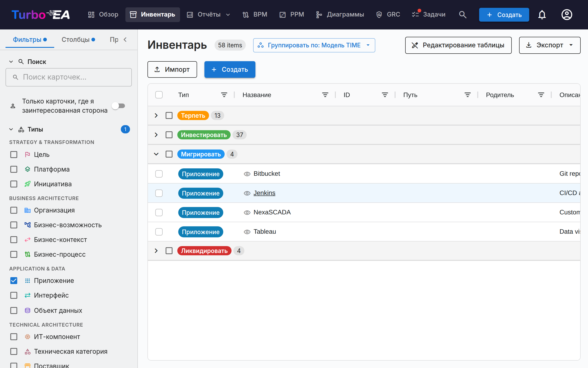Screen dimensions: 588x368
Task: Click Редактирование таблицы button
Action: (x=458, y=45)
